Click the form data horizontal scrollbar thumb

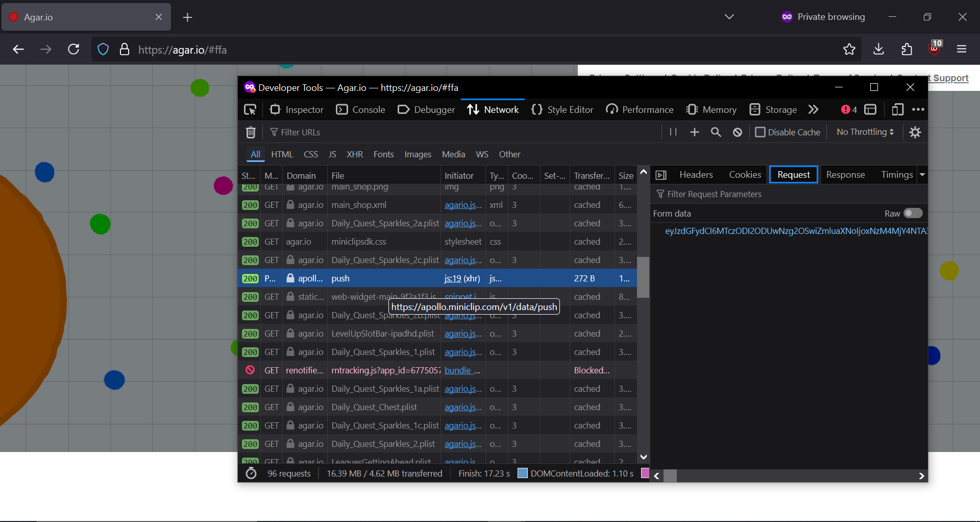[x=670, y=476]
